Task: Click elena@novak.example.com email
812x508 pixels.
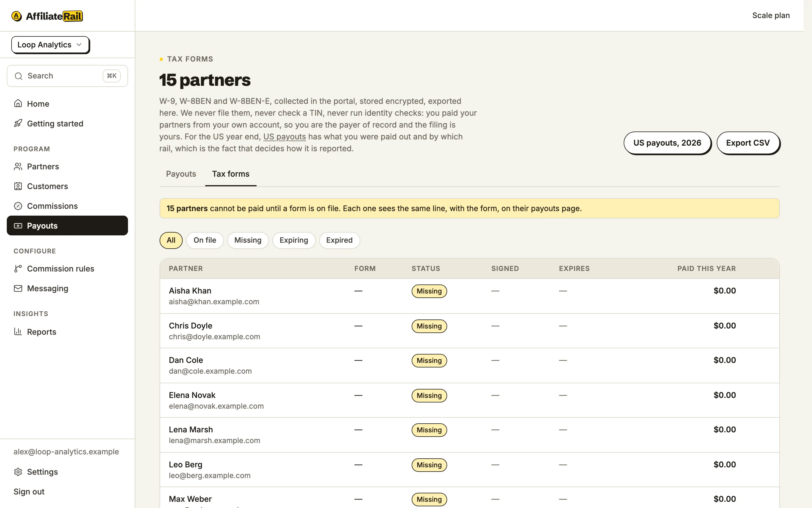Action: [216, 406]
